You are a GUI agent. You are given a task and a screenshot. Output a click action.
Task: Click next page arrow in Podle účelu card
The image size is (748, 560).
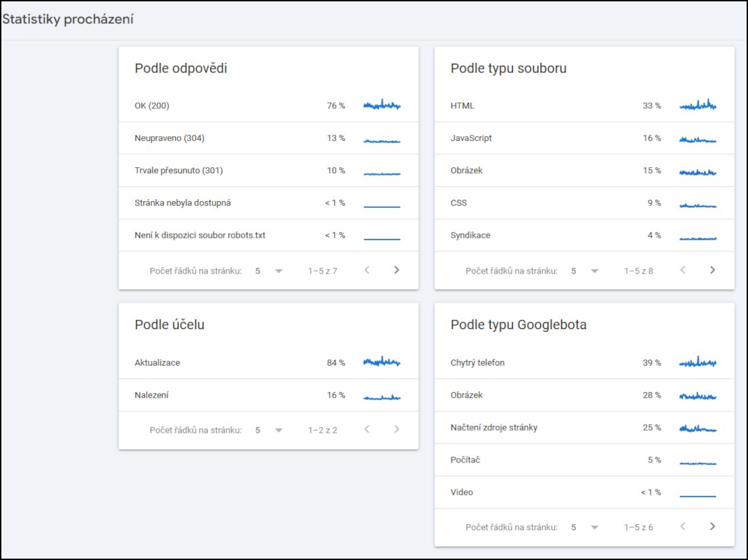point(396,429)
